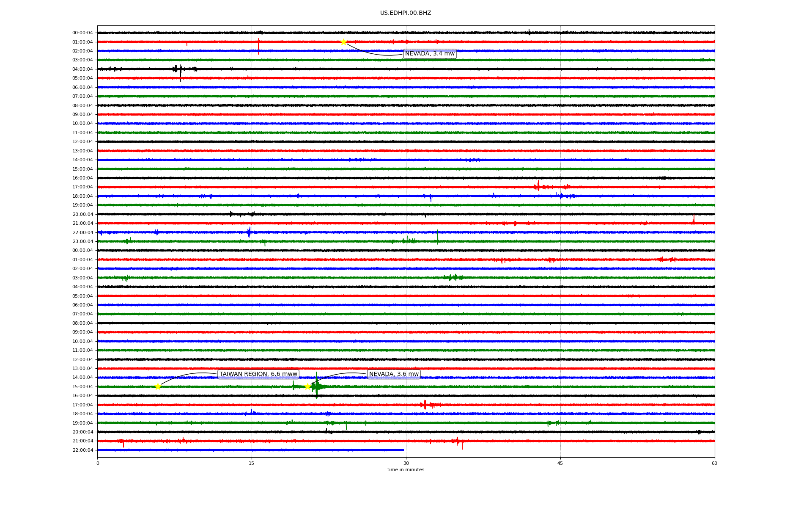The height and width of the screenshot is (508, 812).
Task: Click the NEVADA, 3.6 mw annotation
Action: pyautogui.click(x=394, y=374)
